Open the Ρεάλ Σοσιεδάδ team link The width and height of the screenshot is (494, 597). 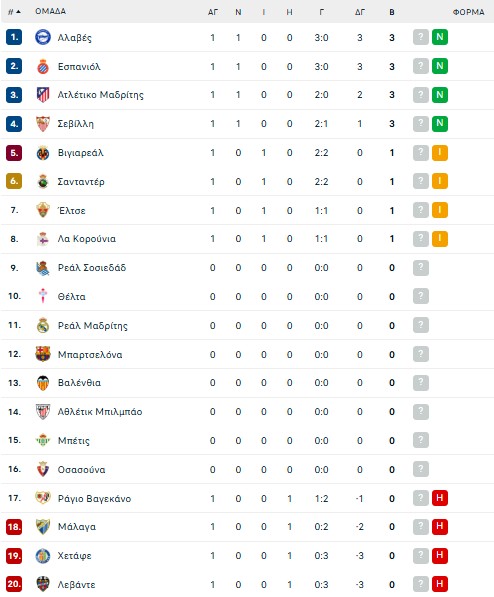coord(92,268)
